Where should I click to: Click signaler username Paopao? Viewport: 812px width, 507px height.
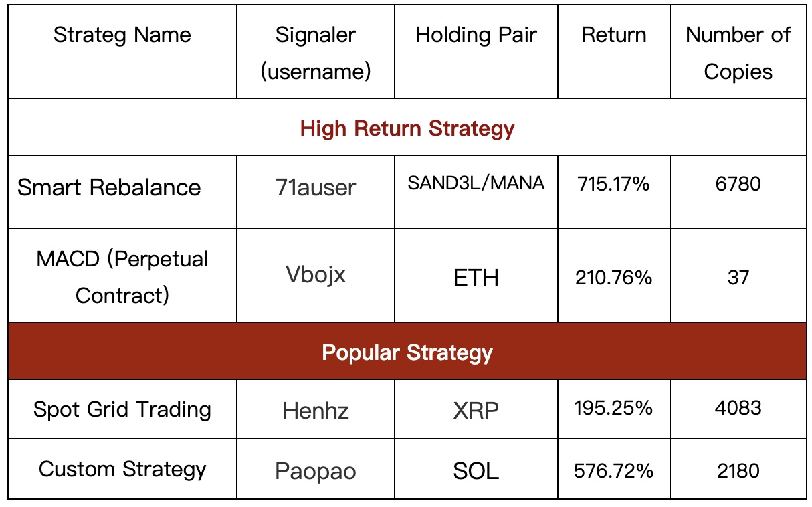[315, 471]
